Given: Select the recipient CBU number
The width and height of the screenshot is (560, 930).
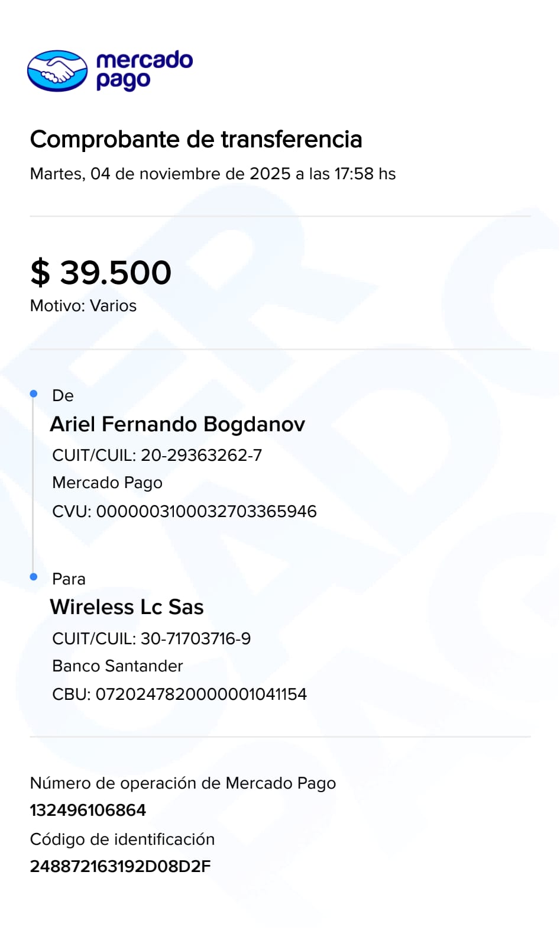Looking at the screenshot, I should [x=180, y=695].
